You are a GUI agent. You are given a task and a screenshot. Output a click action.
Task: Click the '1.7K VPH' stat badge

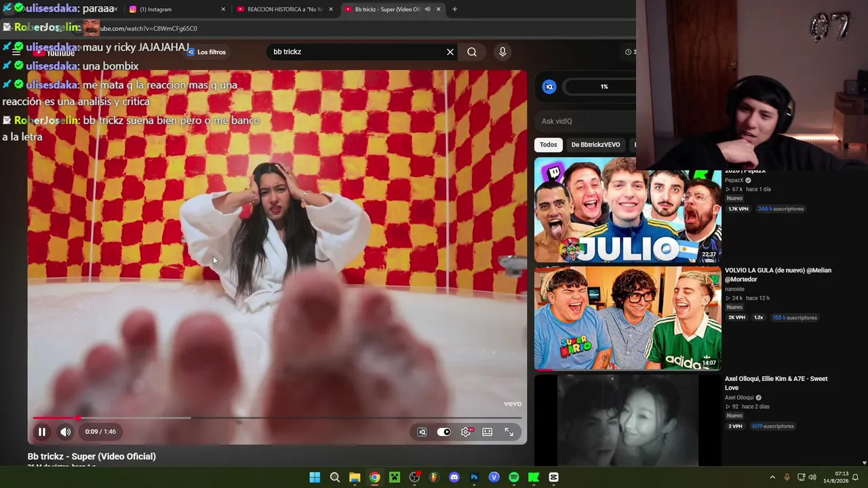pyautogui.click(x=738, y=209)
